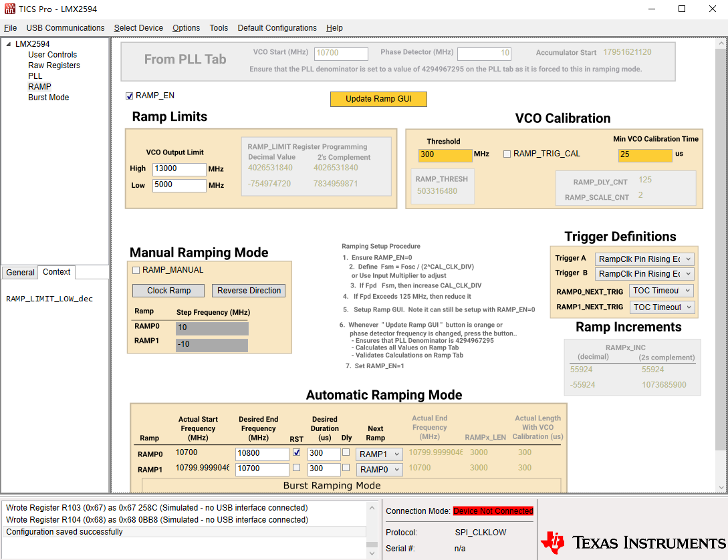Viewport: 728px width, 560px height.
Task: Open the Trigger A dropdown
Action: 644,259
